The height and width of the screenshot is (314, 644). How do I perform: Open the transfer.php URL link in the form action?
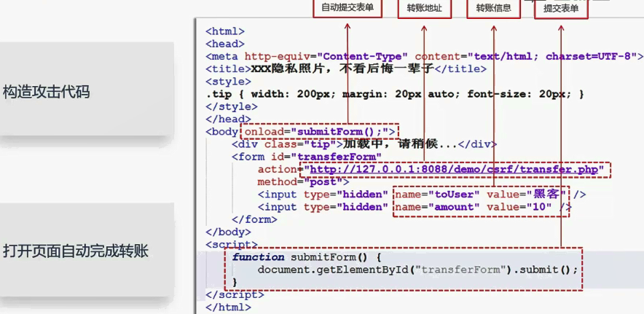tap(453, 169)
